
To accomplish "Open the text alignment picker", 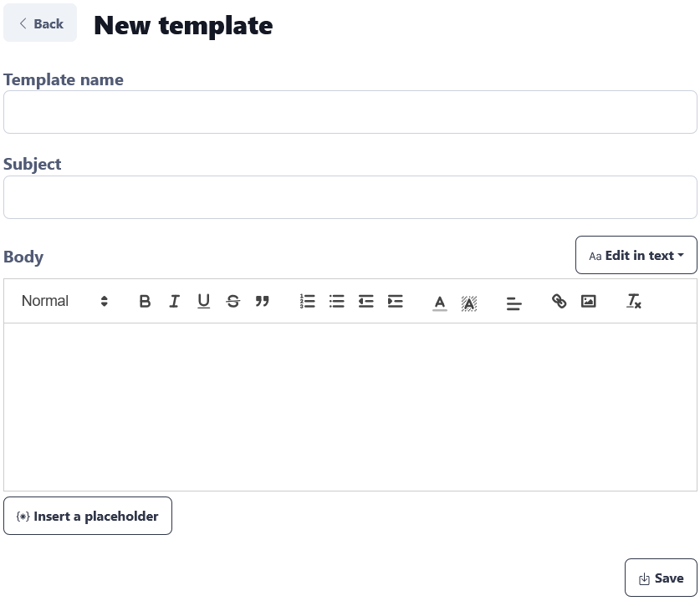I will [514, 302].
